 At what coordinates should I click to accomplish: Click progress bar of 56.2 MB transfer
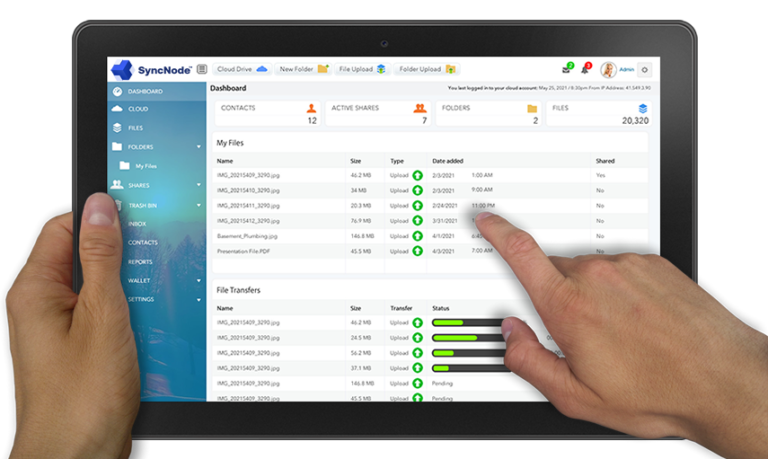pos(468,353)
